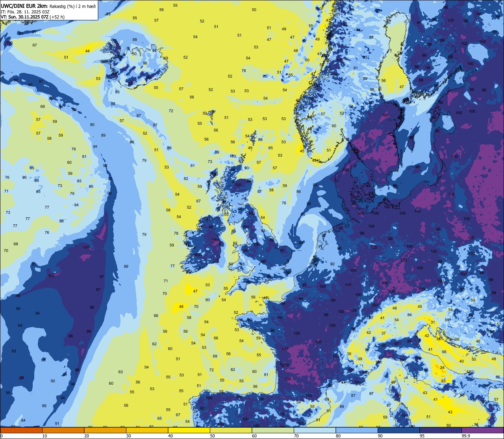Click the legend tick label "95" on the color bar
The width and height of the screenshot is (504, 439).
422,436
